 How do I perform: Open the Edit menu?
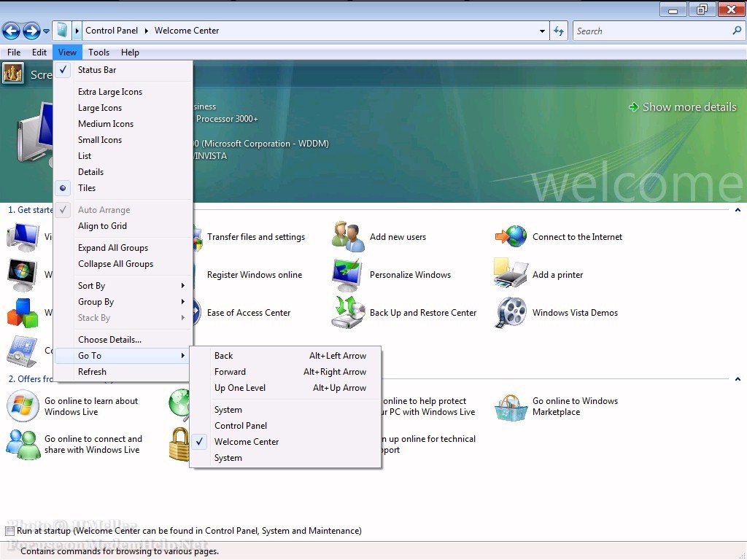click(x=39, y=52)
